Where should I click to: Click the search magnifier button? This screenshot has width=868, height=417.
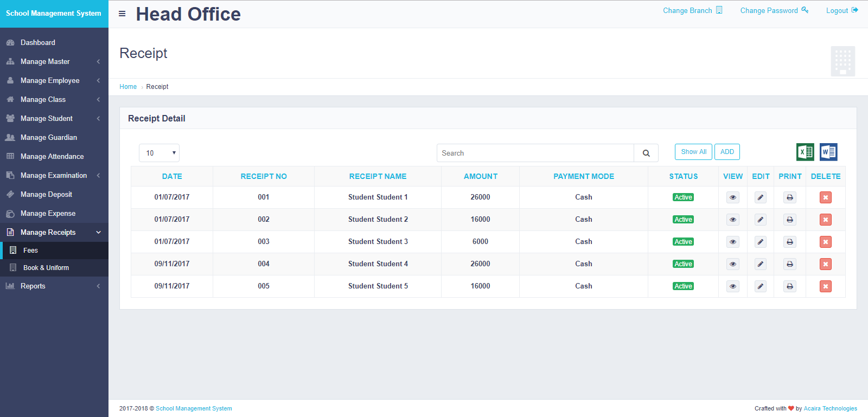click(646, 153)
